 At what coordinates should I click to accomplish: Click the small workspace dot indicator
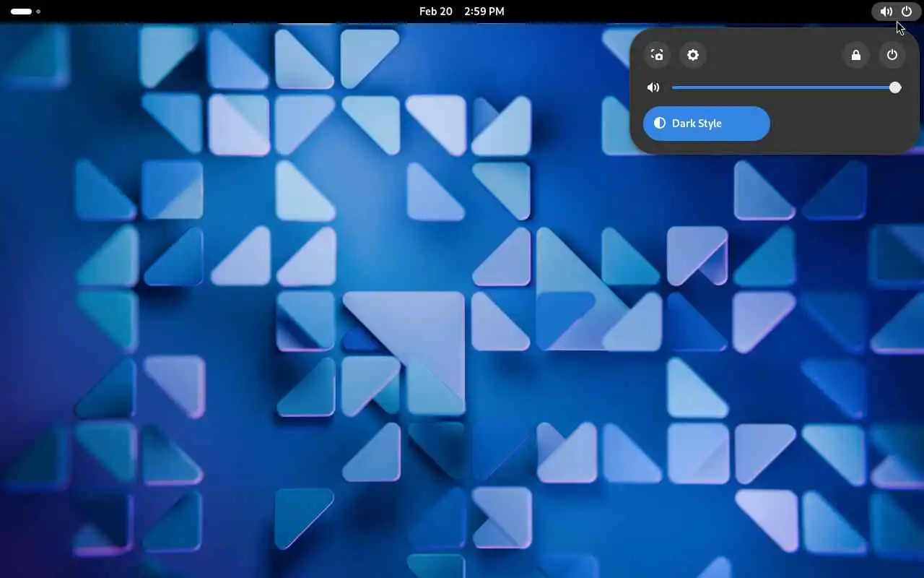38,12
